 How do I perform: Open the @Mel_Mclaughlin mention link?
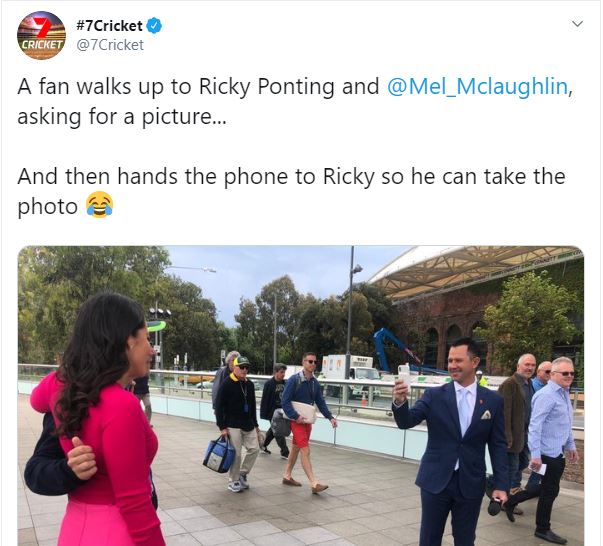coord(477,86)
